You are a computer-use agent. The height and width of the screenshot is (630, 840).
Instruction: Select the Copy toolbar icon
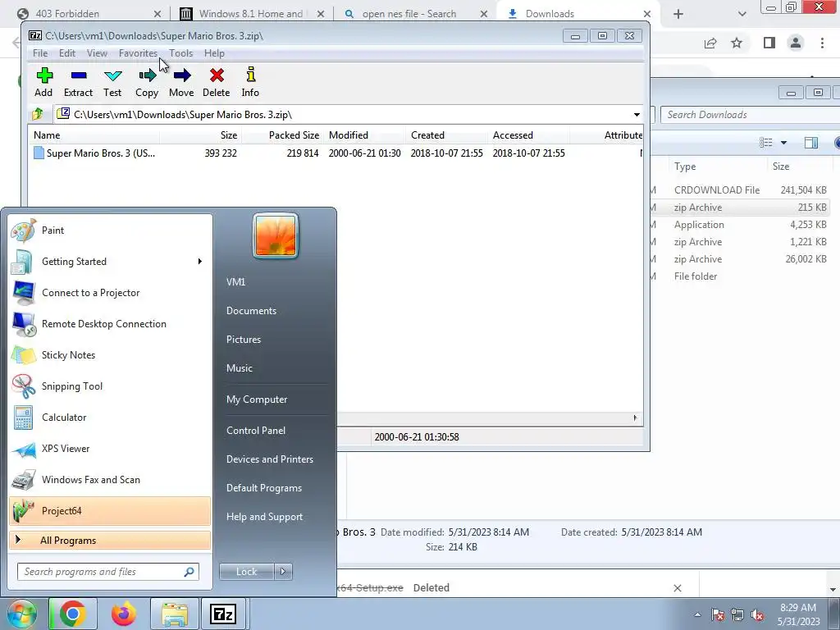pos(147,82)
